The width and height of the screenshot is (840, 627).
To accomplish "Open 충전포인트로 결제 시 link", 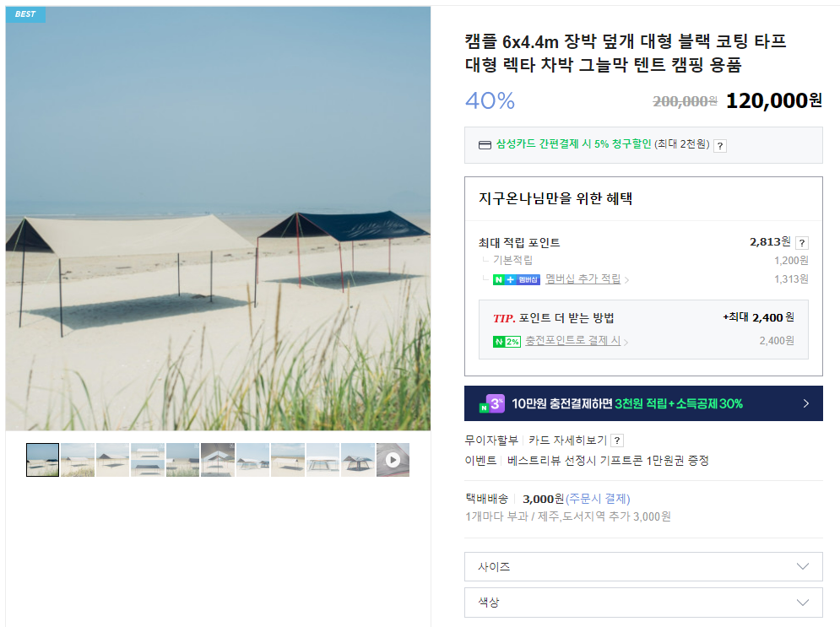I will click(572, 341).
